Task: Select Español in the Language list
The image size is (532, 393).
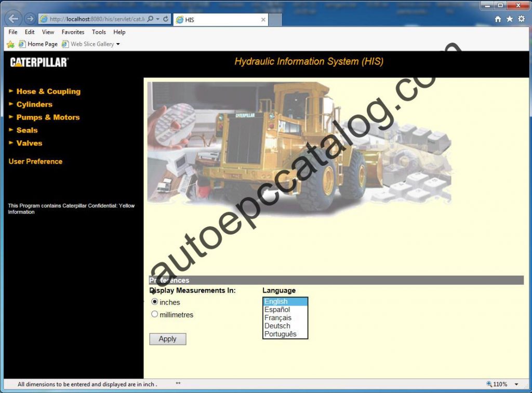Action: [x=277, y=309]
